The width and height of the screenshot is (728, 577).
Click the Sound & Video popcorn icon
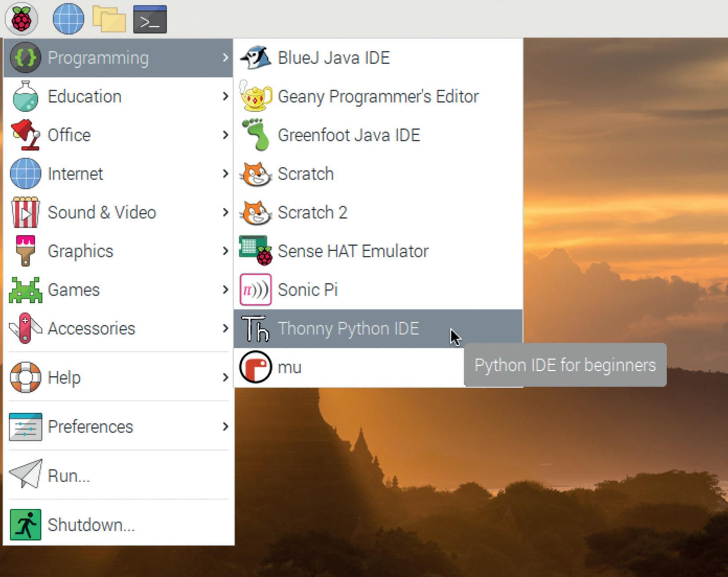26,212
